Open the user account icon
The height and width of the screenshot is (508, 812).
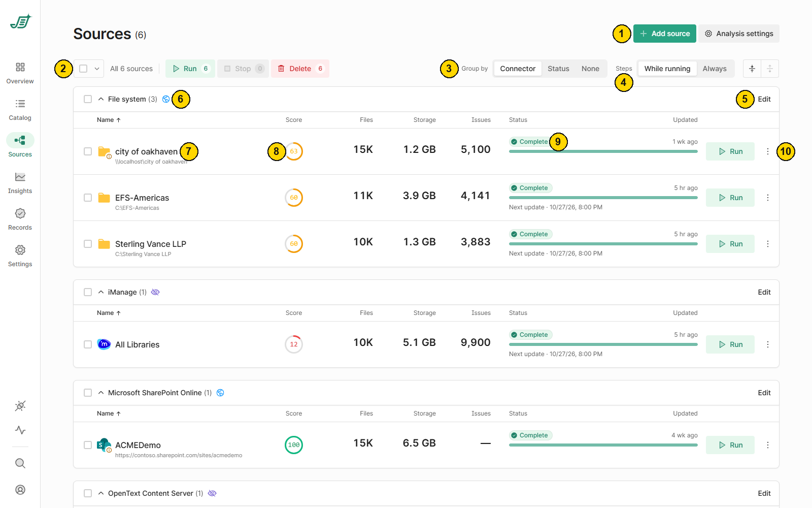tap(20, 490)
